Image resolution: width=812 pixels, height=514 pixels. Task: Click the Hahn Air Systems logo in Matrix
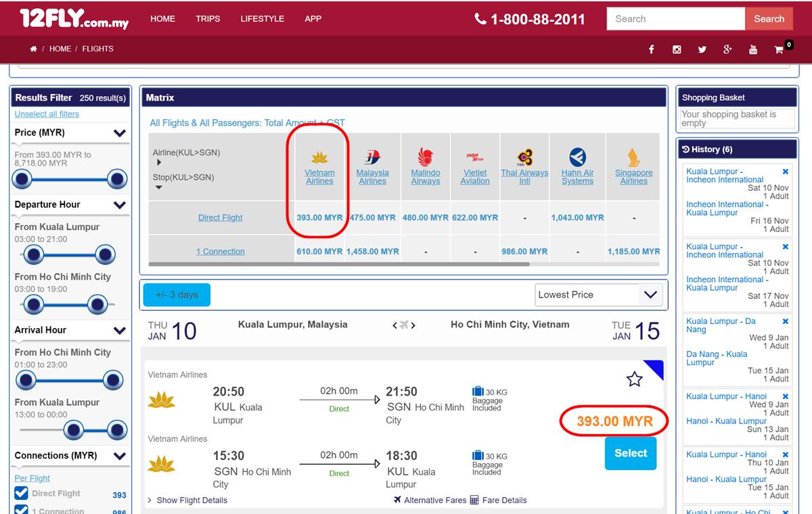click(577, 158)
